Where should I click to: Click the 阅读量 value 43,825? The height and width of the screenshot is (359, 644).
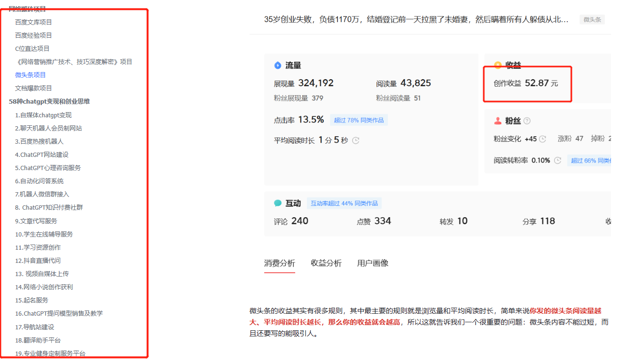click(416, 83)
